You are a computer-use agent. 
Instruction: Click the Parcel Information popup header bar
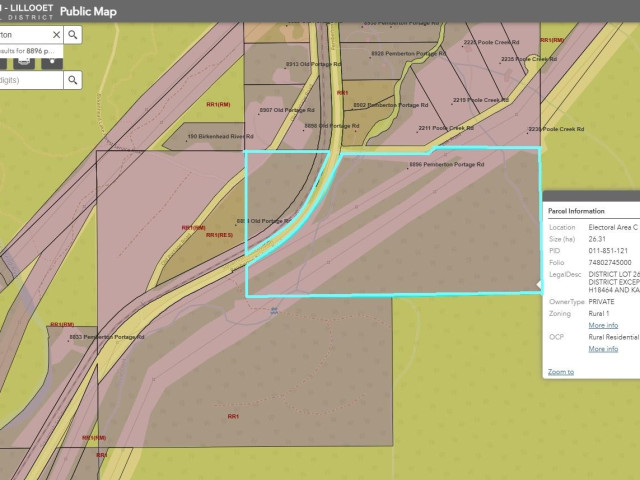pyautogui.click(x=590, y=211)
